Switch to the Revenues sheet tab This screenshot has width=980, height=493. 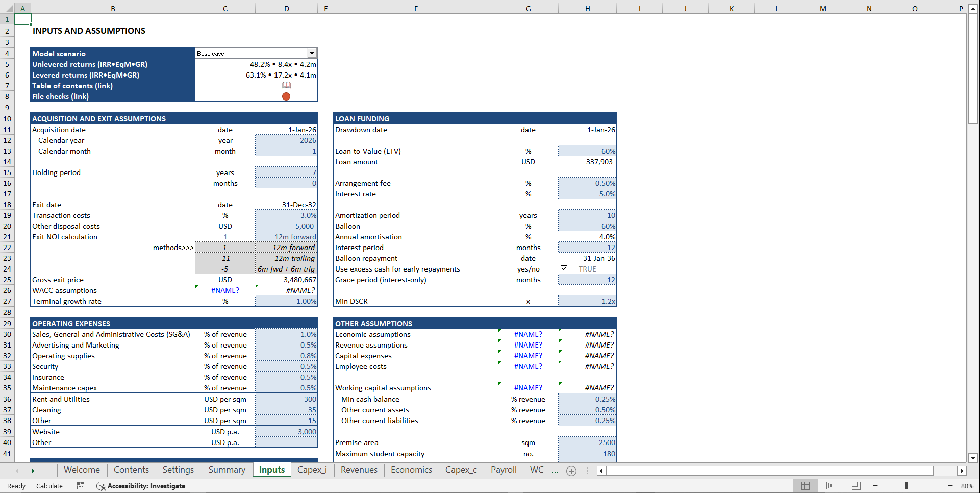click(359, 470)
